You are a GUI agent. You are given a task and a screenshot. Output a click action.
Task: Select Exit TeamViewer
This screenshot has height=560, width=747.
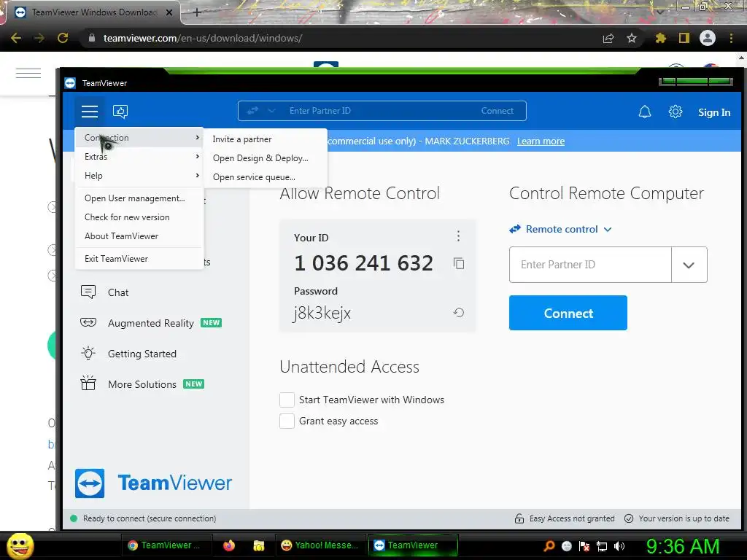(x=139, y=259)
